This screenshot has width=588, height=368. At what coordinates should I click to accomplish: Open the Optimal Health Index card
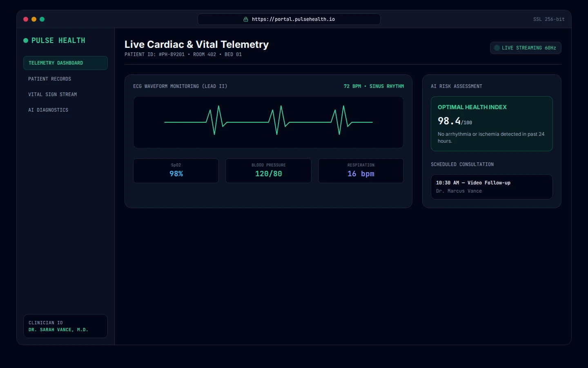pos(492,123)
